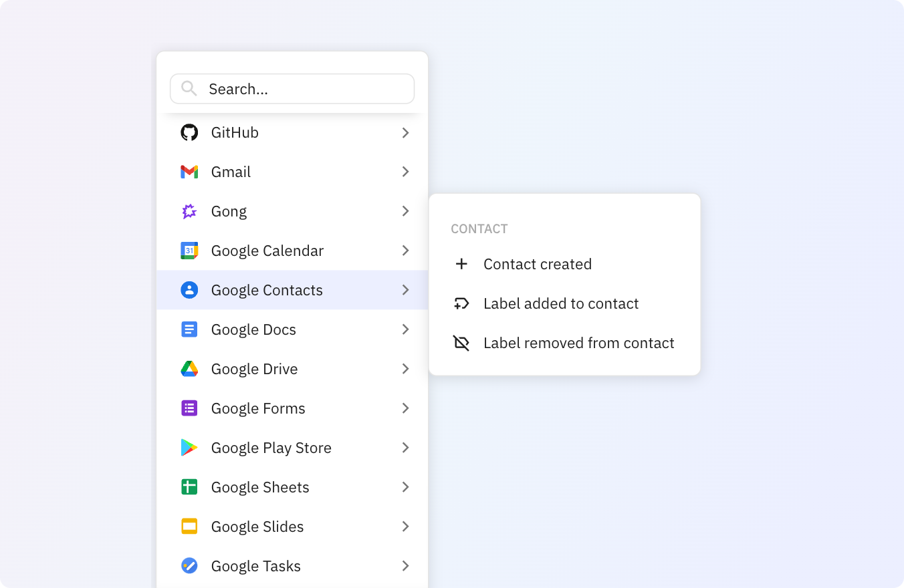Image resolution: width=904 pixels, height=588 pixels.
Task: Click the label-add icon beside Label added
Action: [461, 303]
